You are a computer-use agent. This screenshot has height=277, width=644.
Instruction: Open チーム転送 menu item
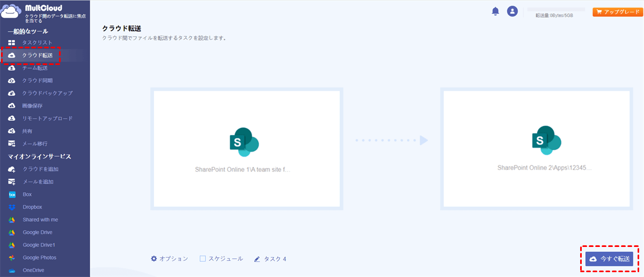pos(35,68)
